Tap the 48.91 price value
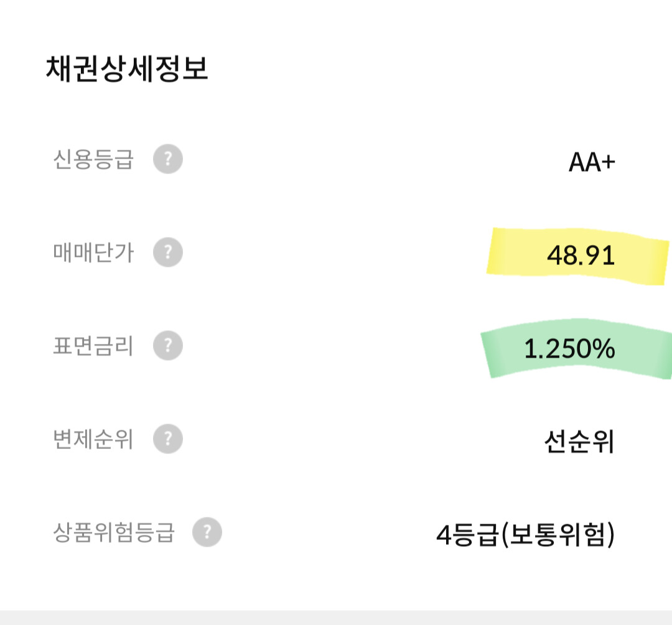 coord(581,256)
